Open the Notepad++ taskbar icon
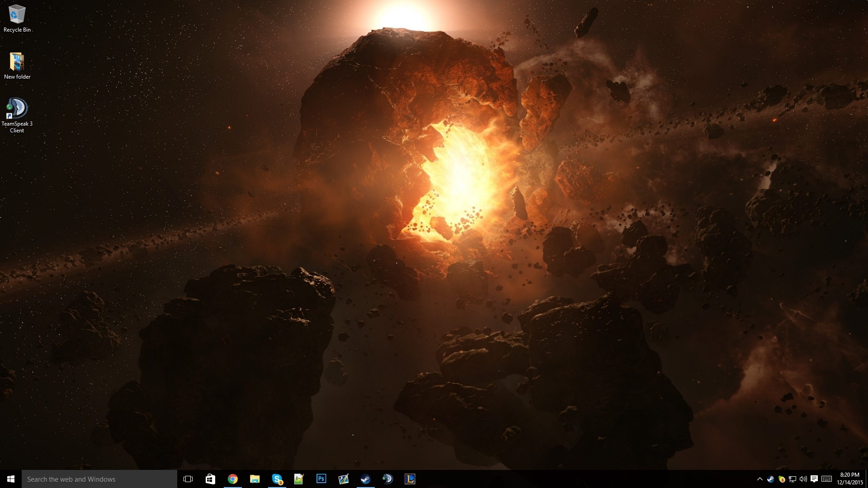868x488 pixels. [299, 479]
